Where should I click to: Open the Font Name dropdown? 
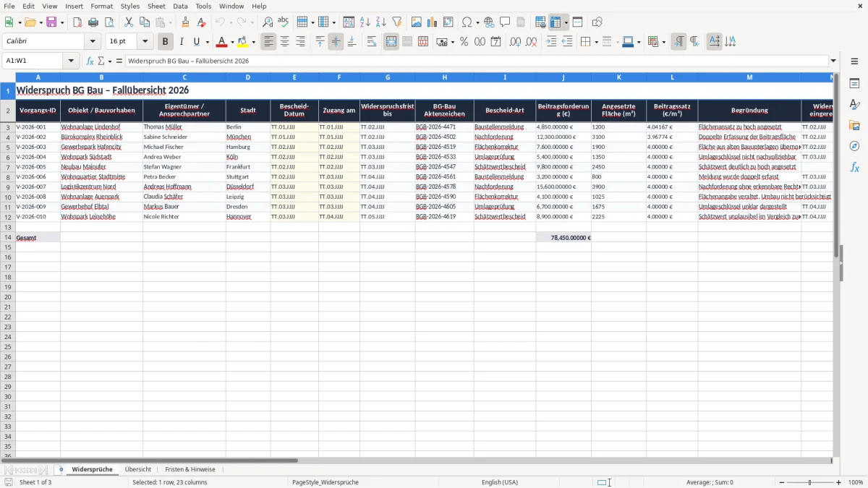pyautogui.click(x=93, y=42)
